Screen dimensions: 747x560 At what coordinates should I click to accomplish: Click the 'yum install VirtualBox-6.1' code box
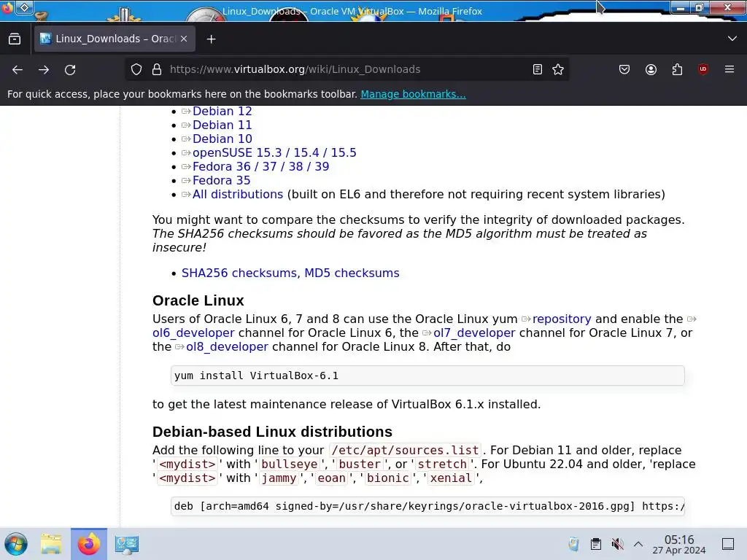427,376
